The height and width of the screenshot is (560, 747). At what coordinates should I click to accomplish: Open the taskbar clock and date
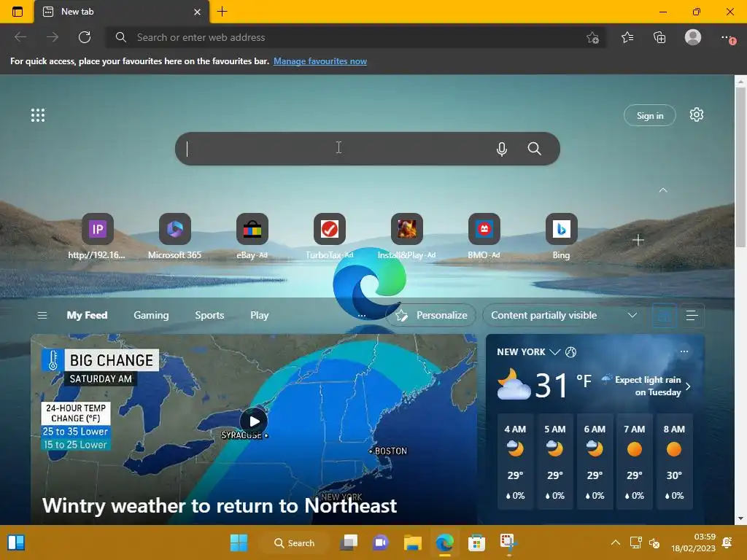(x=694, y=542)
